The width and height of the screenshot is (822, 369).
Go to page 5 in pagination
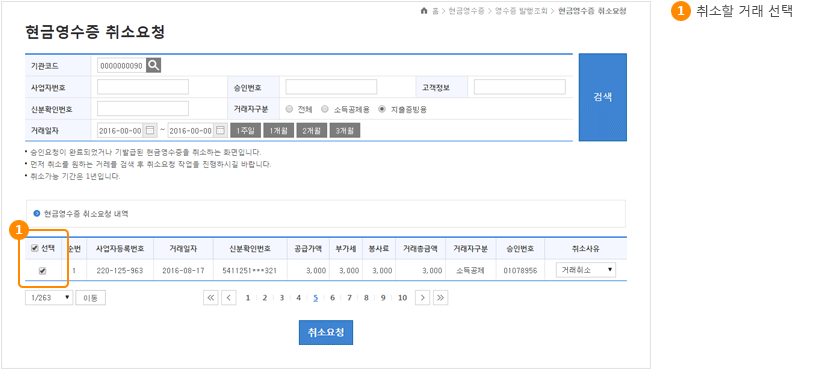[x=316, y=298]
